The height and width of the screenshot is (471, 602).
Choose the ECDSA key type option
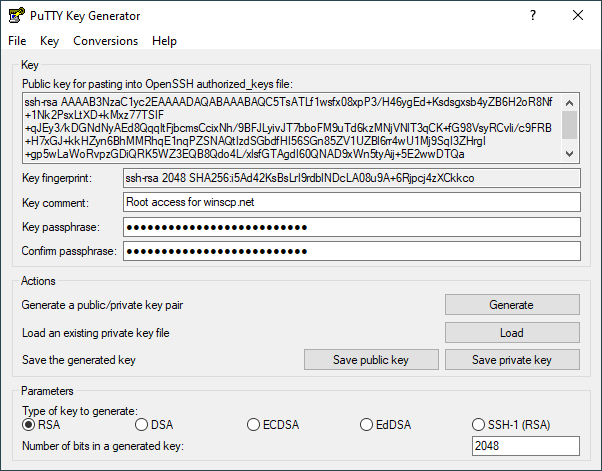(x=254, y=426)
